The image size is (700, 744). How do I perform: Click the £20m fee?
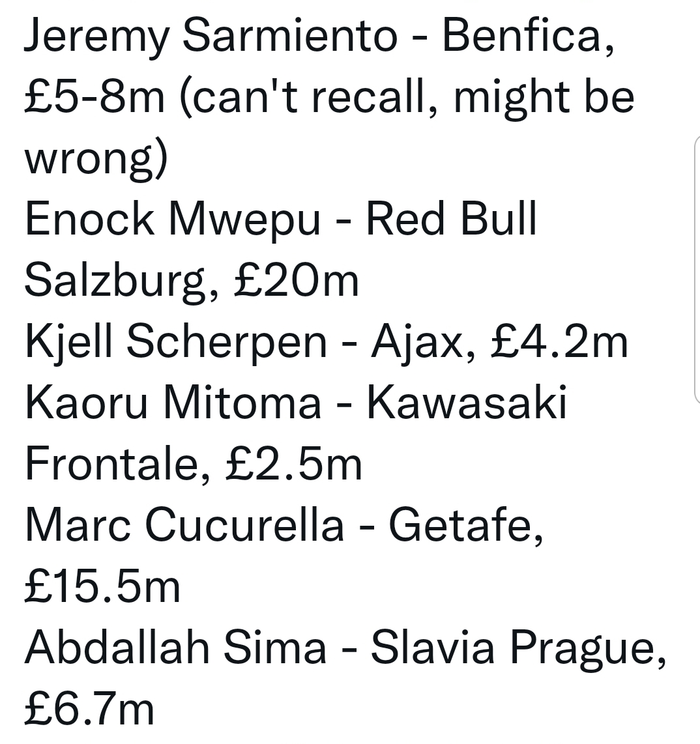click(296, 281)
